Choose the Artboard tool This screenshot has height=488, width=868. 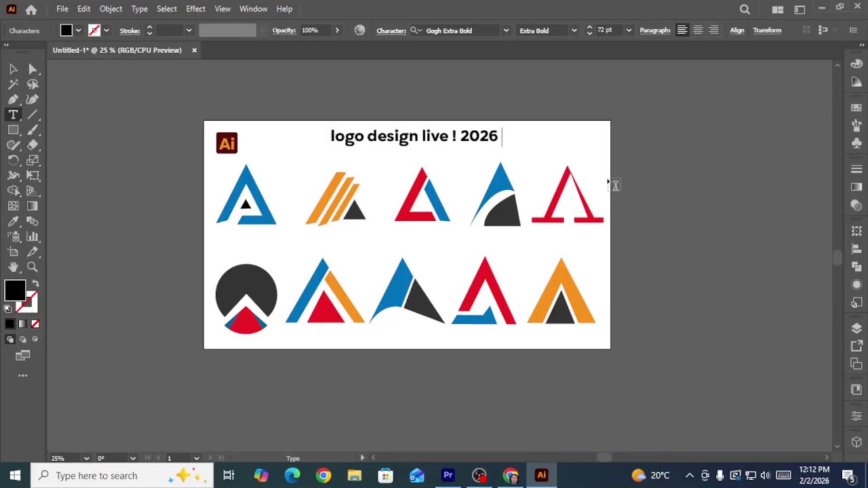click(x=13, y=252)
